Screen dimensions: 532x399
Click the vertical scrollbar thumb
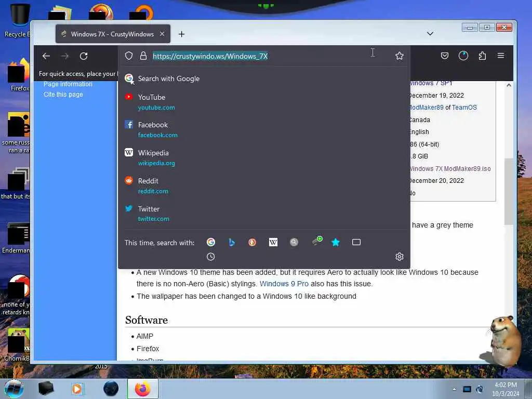509,191
